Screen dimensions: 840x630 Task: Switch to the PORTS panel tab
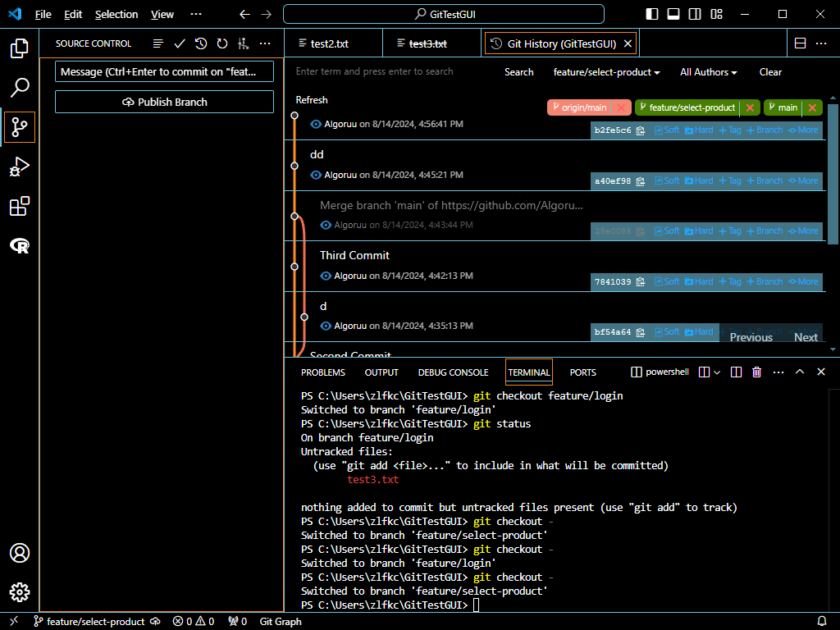coord(583,372)
